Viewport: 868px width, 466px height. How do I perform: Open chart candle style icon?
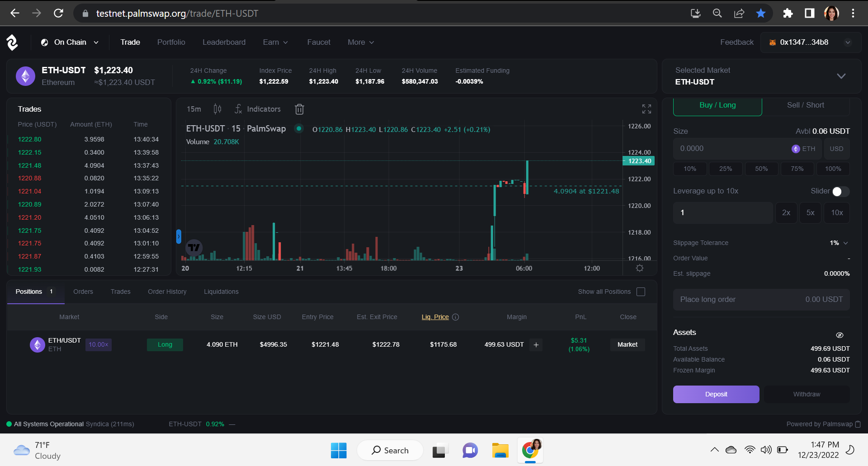217,109
